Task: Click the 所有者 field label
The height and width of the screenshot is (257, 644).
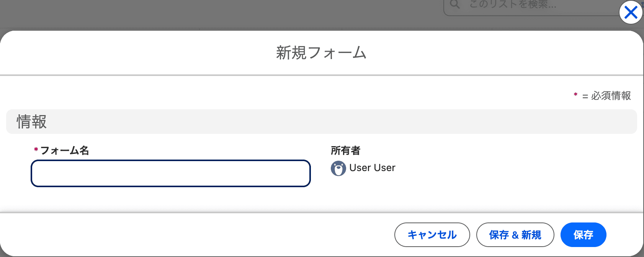Action: click(x=345, y=150)
